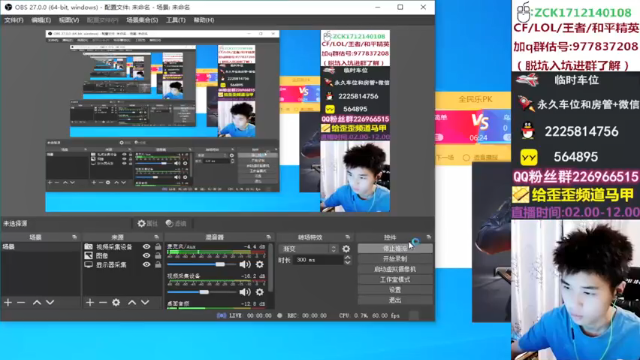Open the 属性 properties button
640x360 pixels.
pos(147,223)
